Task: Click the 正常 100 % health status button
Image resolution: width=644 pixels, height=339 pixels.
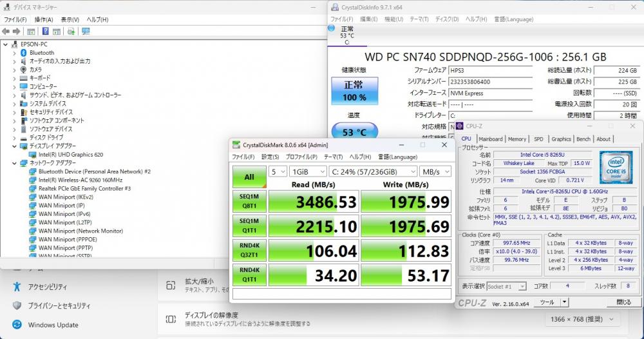Action: 354,91
